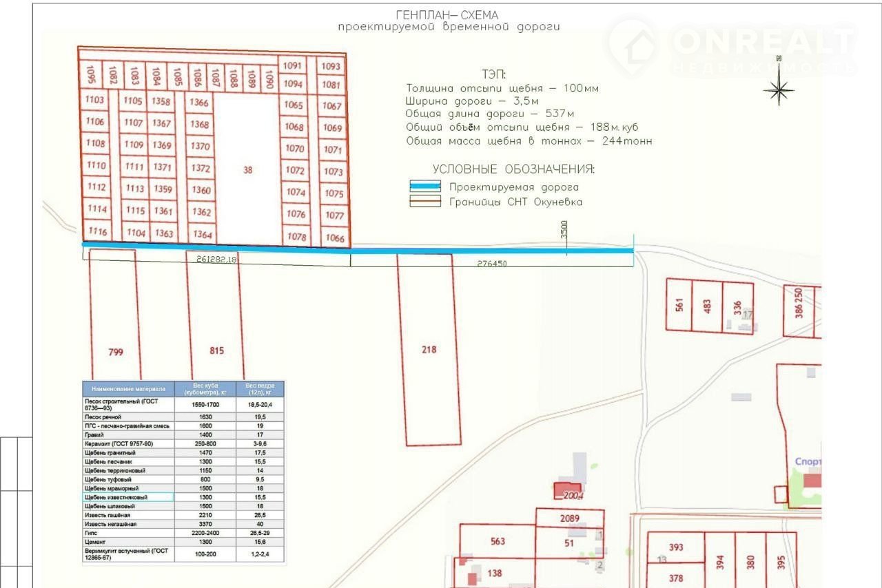Click the blue projected road swatch in legend
This screenshot has height=588, width=882.
click(x=424, y=186)
